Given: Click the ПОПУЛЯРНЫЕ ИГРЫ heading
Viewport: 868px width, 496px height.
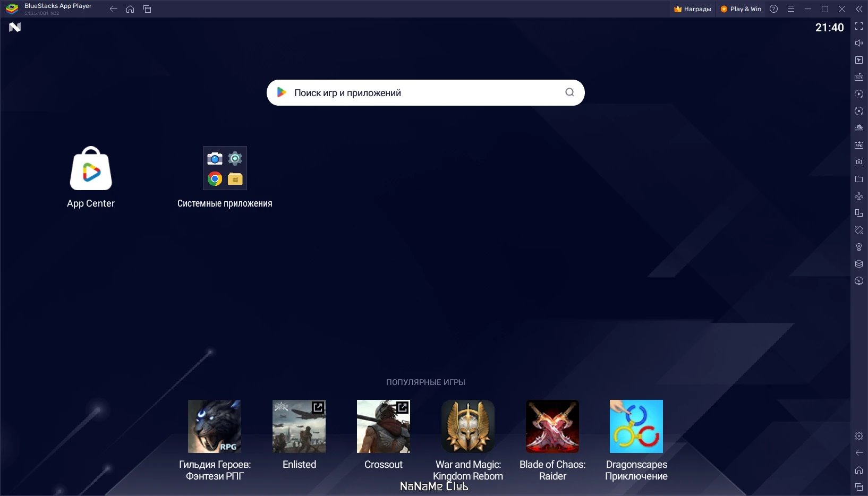Looking at the screenshot, I should coord(426,382).
